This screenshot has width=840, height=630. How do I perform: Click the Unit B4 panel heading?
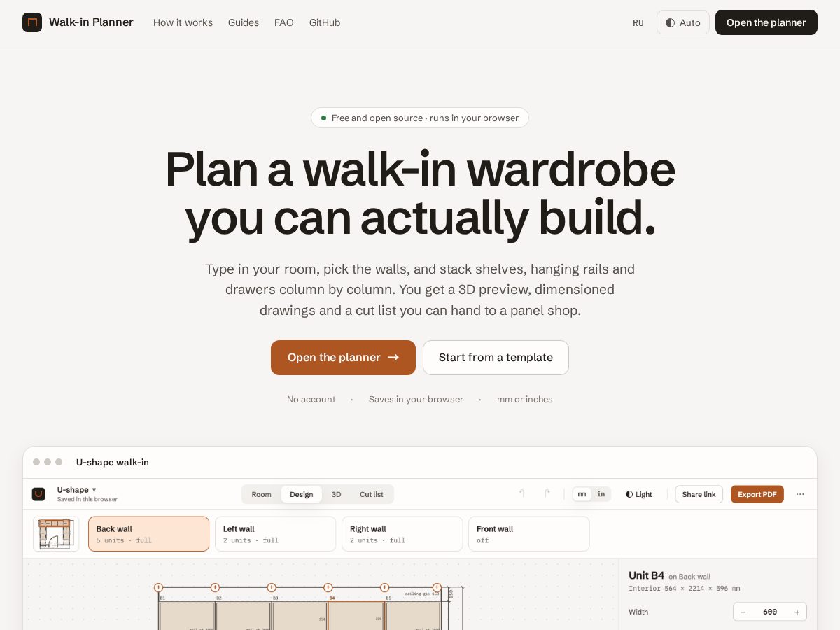646,575
